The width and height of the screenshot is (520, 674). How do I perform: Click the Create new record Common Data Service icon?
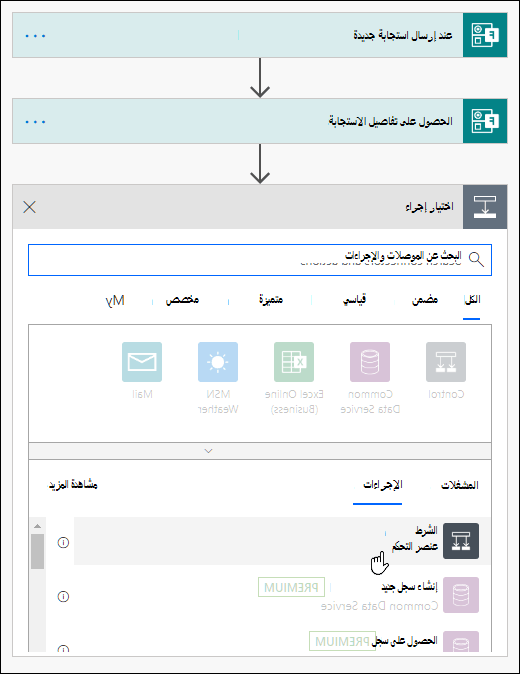pos(461,595)
